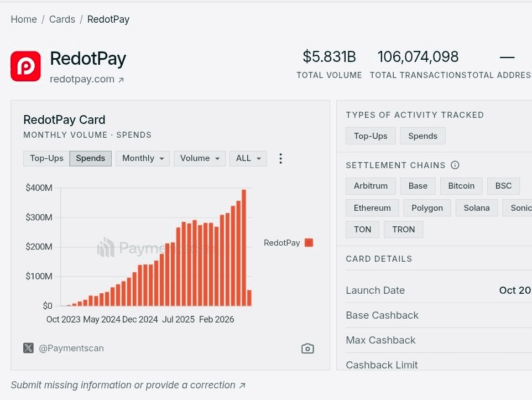Open the Monthly interval dropdown
Viewport: 532px width, 400px height.
pos(143,159)
